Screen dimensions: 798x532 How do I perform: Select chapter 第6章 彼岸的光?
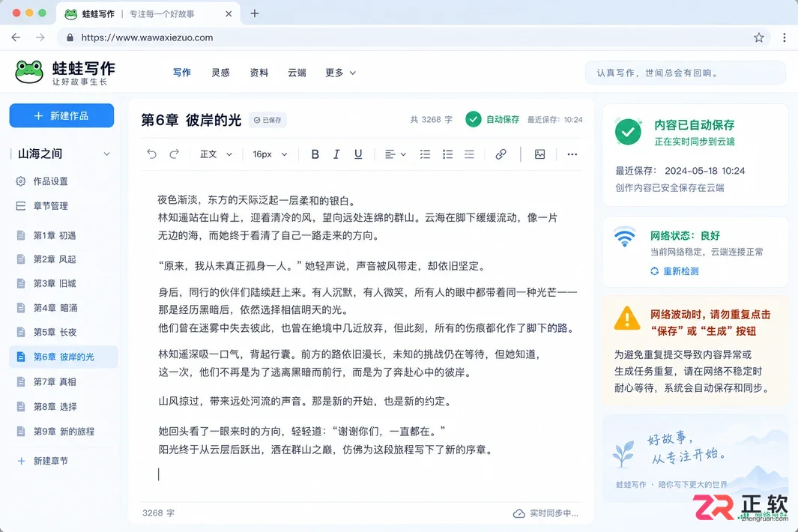pyautogui.click(x=63, y=357)
